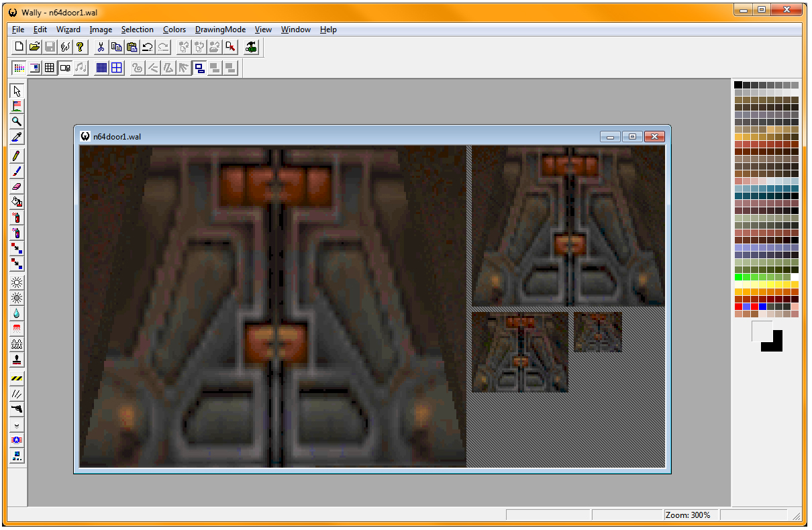Screen dimensions: 812x530
Task: Pick the Eyedropper tool
Action: [x=17, y=137]
